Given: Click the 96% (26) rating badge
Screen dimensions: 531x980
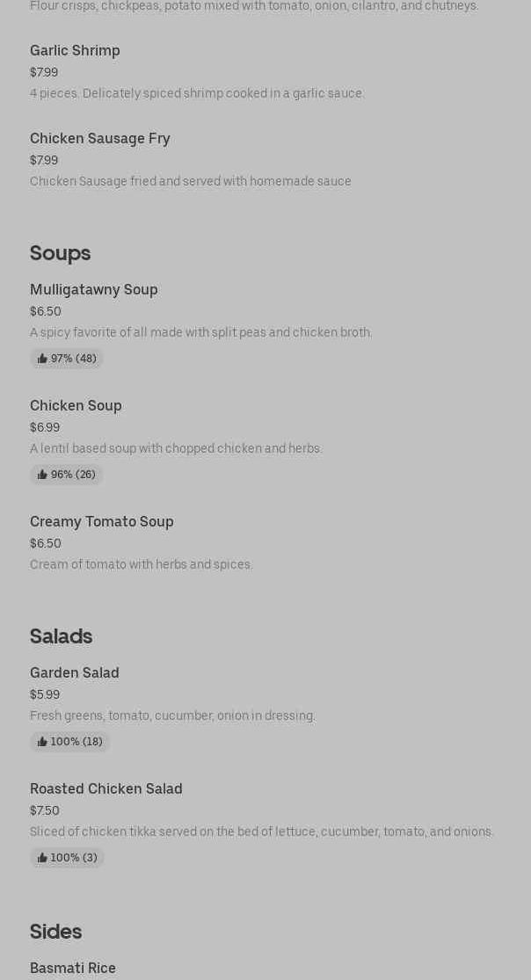Looking at the screenshot, I should click(x=66, y=475).
